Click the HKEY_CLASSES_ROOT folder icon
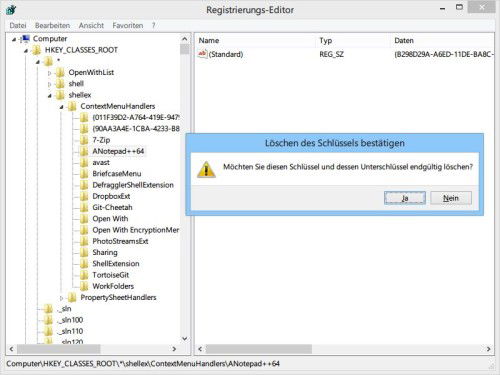 coord(37,50)
